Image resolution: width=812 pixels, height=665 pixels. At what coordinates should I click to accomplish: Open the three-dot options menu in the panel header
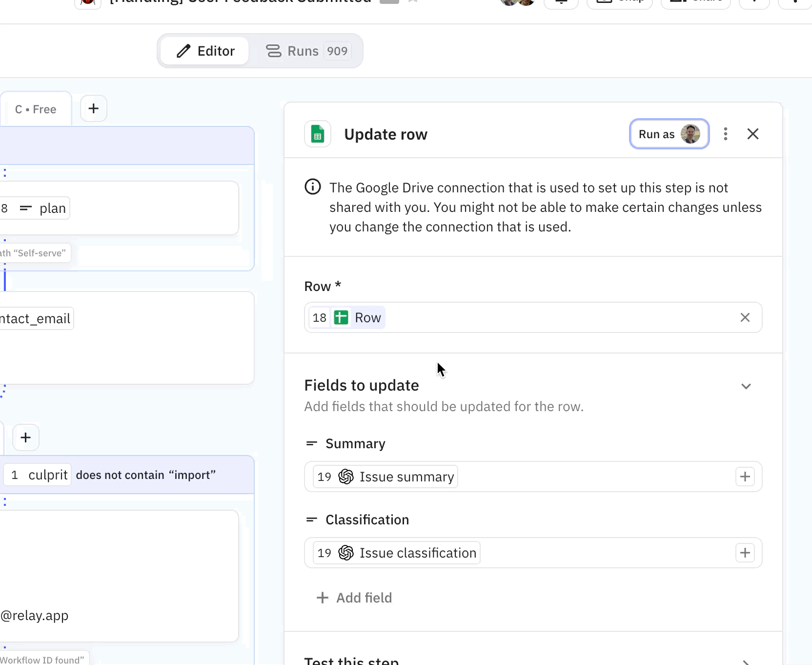[726, 134]
